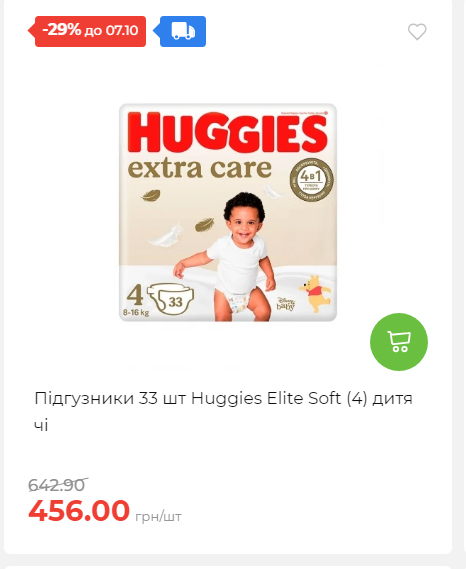Screen dimensions: 466x569
Task: Click the 8-16 kg weight label
Action: coord(136,312)
